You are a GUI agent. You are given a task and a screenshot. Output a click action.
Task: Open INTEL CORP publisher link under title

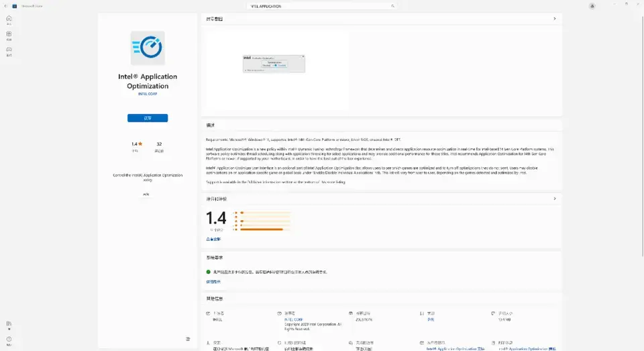click(x=148, y=94)
